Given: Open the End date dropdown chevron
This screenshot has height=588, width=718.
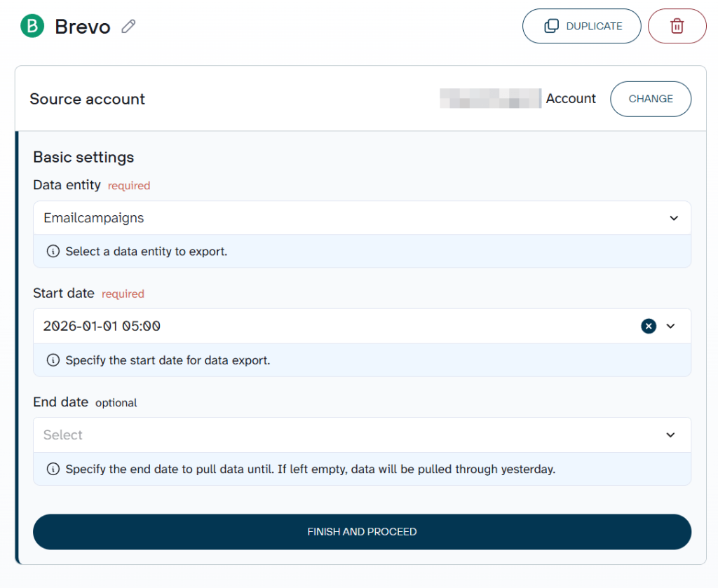Looking at the screenshot, I should (x=670, y=435).
